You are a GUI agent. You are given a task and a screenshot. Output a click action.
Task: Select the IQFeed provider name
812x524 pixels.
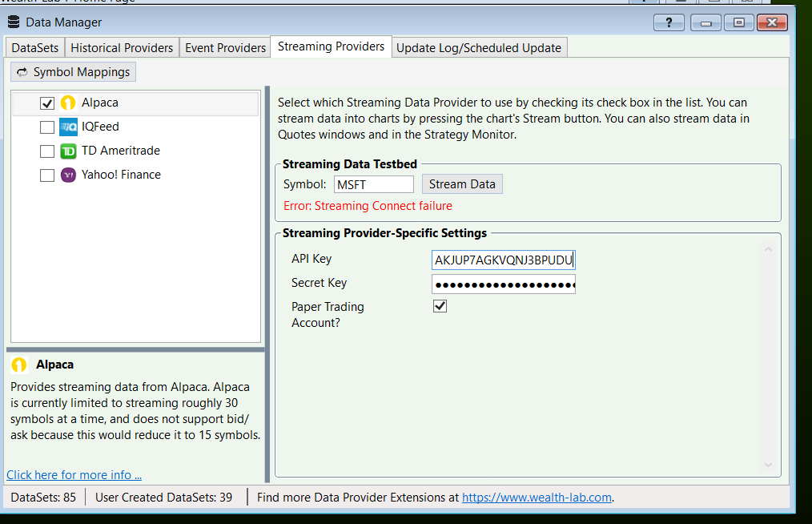coord(100,127)
